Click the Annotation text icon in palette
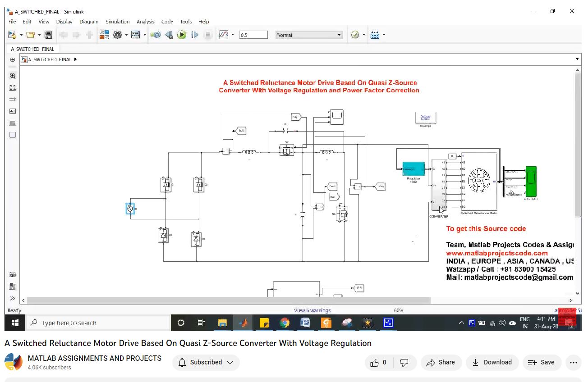588x382 pixels. (x=13, y=111)
